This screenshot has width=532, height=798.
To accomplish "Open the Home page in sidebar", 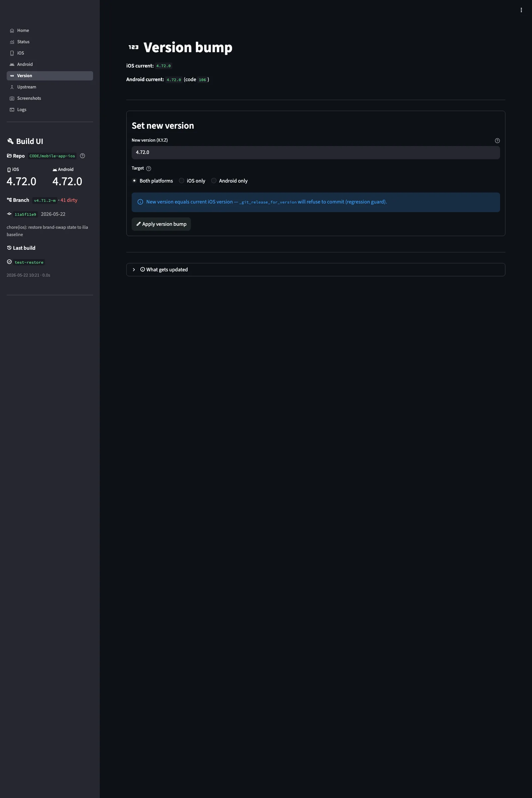I will coord(50,31).
